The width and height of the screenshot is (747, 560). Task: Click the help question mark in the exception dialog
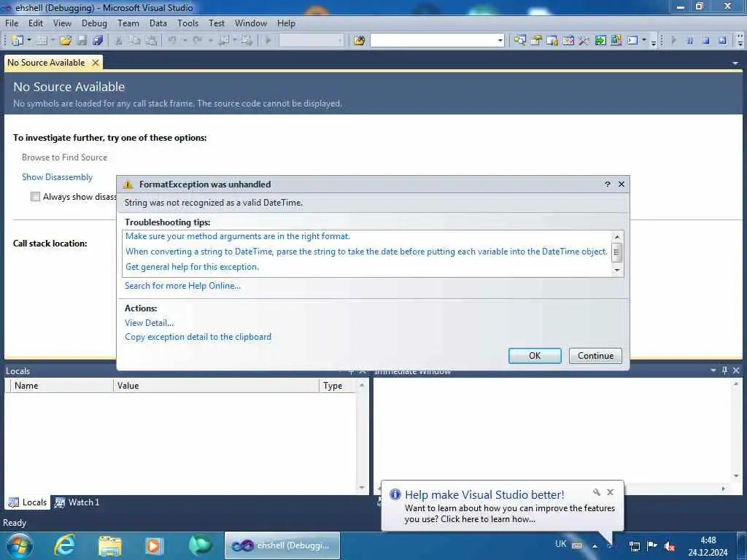(x=608, y=184)
